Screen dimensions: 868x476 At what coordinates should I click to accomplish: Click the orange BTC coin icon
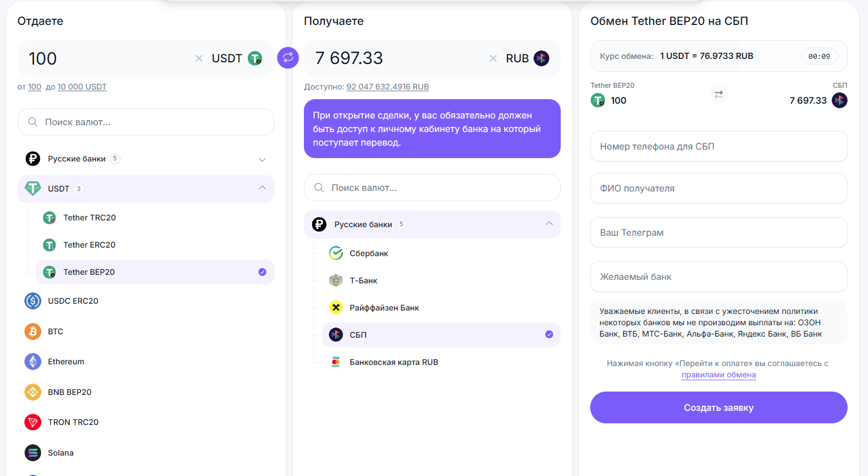[33, 331]
